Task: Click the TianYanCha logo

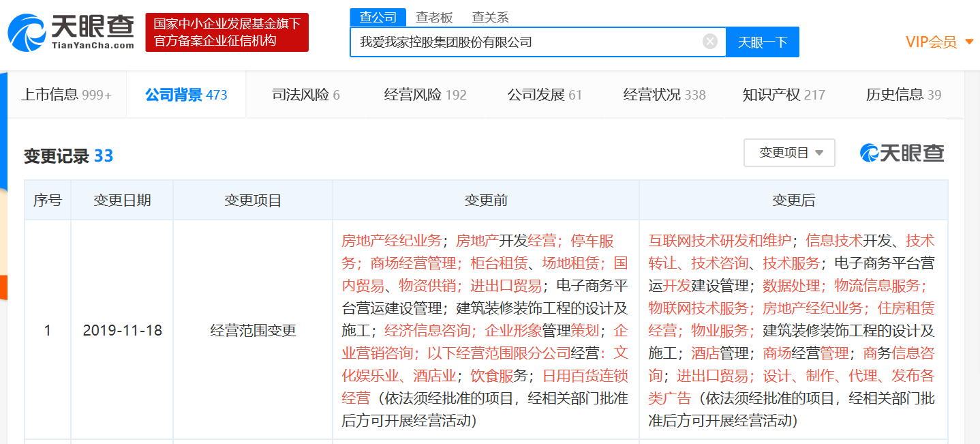Action: click(x=72, y=32)
